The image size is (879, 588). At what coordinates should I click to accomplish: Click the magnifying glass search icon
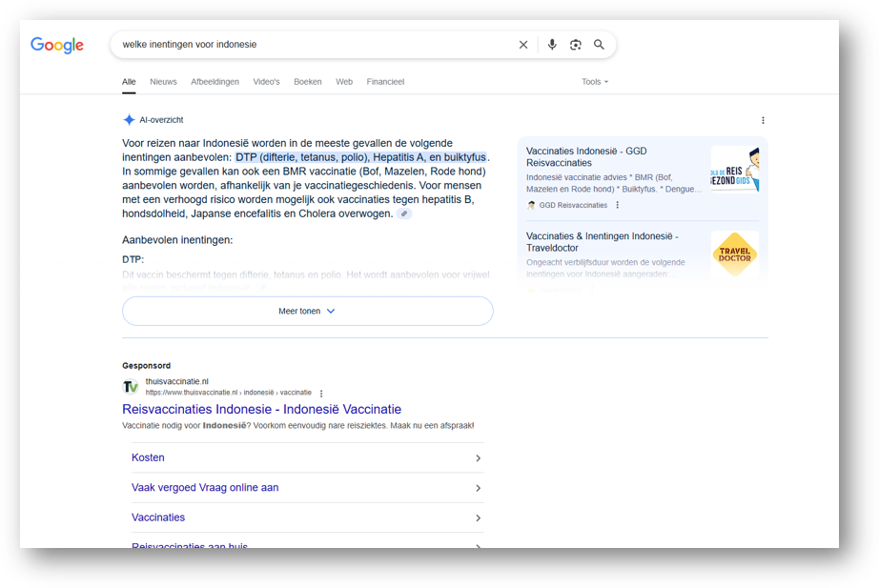point(600,45)
